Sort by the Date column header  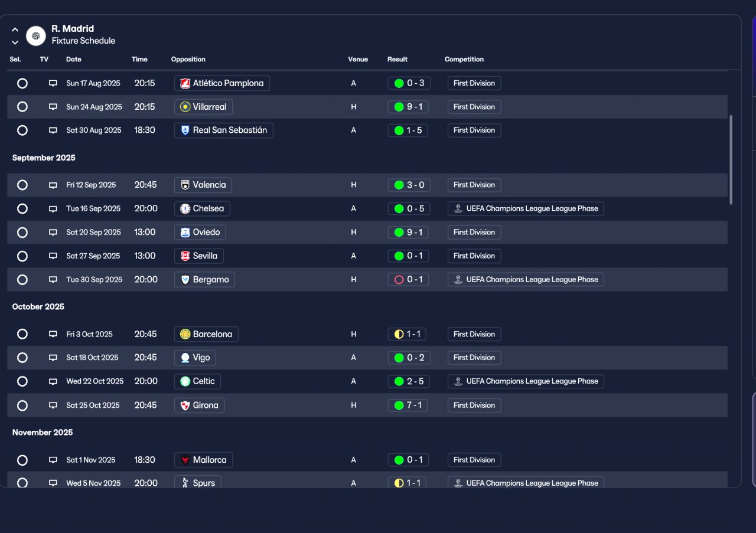[x=74, y=59]
